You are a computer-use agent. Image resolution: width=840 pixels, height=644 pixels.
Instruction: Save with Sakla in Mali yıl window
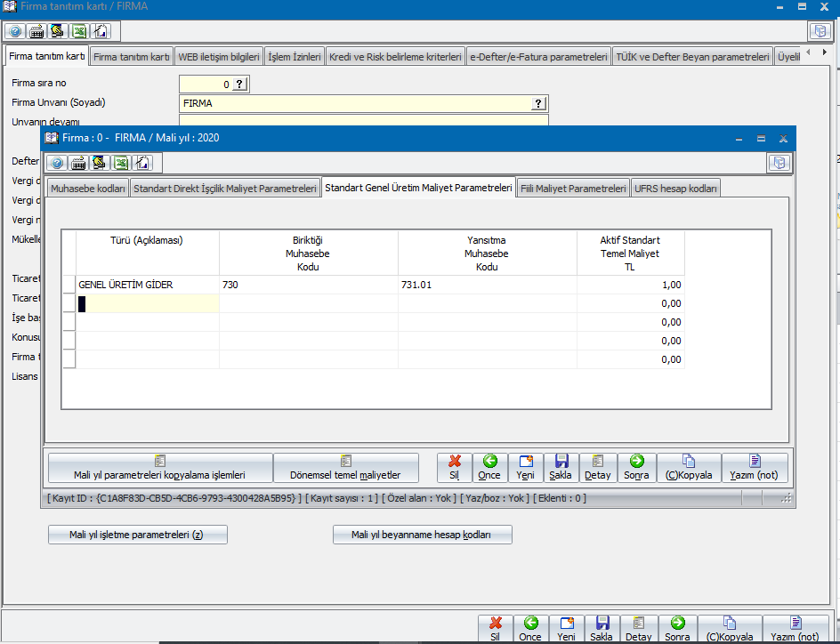click(x=561, y=468)
